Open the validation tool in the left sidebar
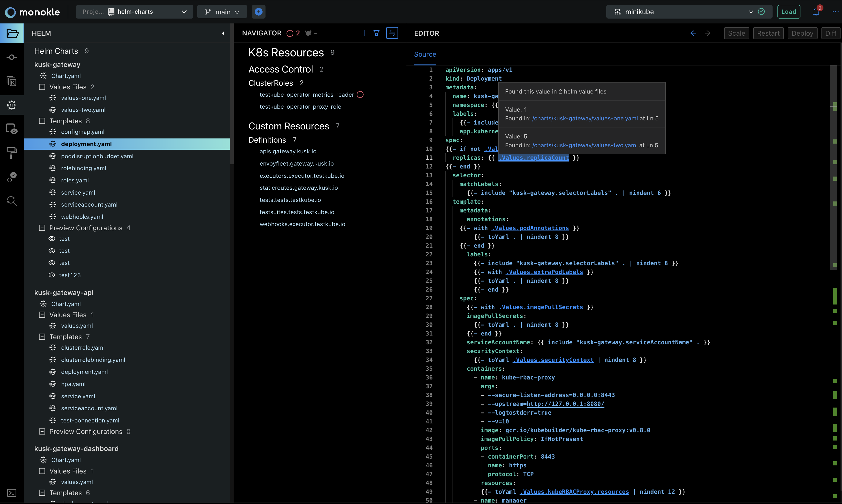This screenshot has width=842, height=504. [12, 176]
